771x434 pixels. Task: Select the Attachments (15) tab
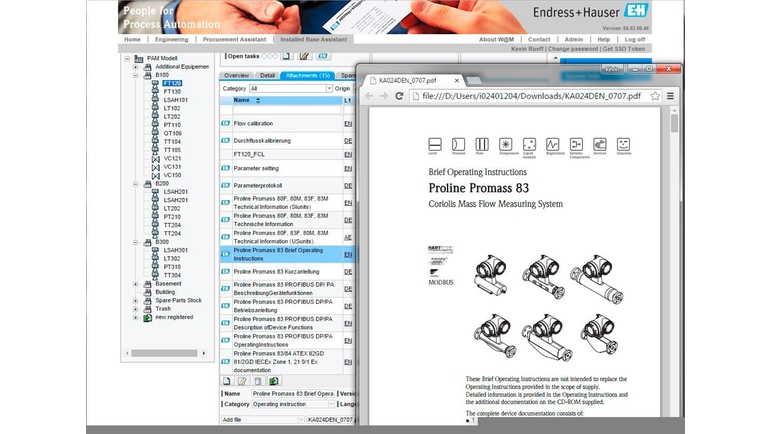click(308, 76)
